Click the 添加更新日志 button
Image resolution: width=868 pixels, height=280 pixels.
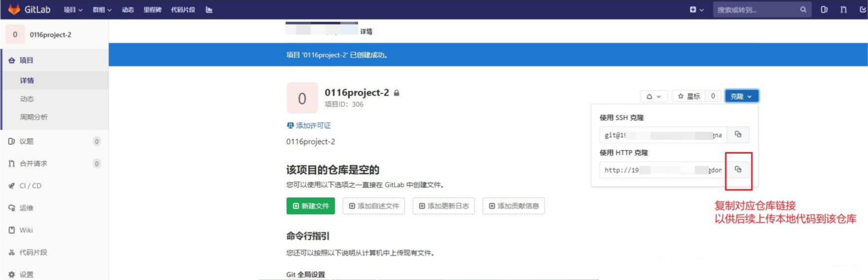[443, 206]
